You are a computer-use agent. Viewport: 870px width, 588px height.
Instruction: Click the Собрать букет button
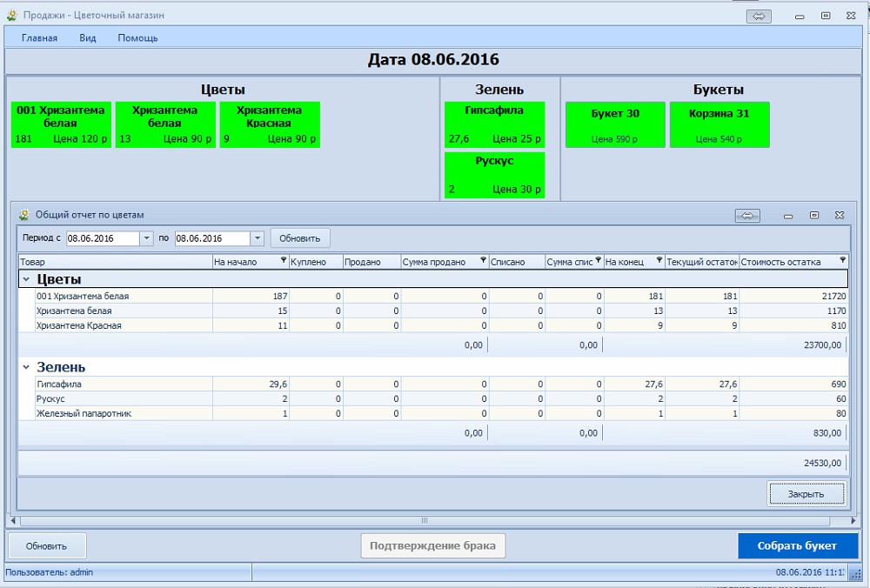point(797,546)
